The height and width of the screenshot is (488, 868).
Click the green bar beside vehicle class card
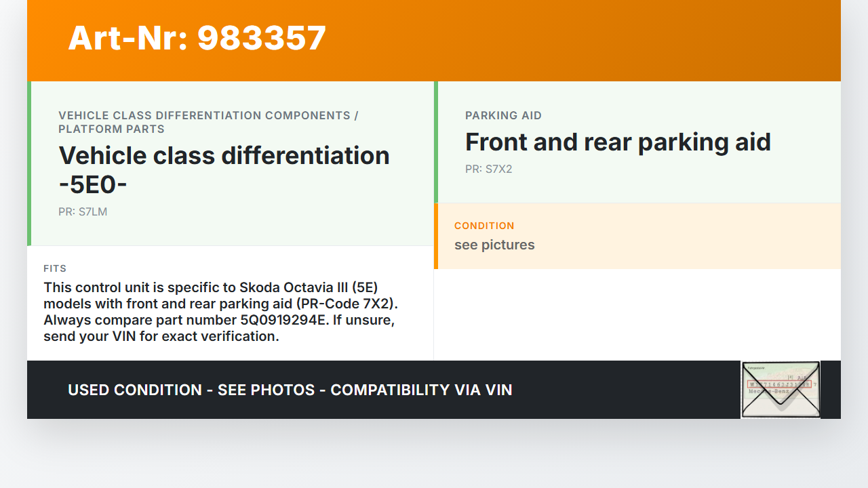point(29,163)
